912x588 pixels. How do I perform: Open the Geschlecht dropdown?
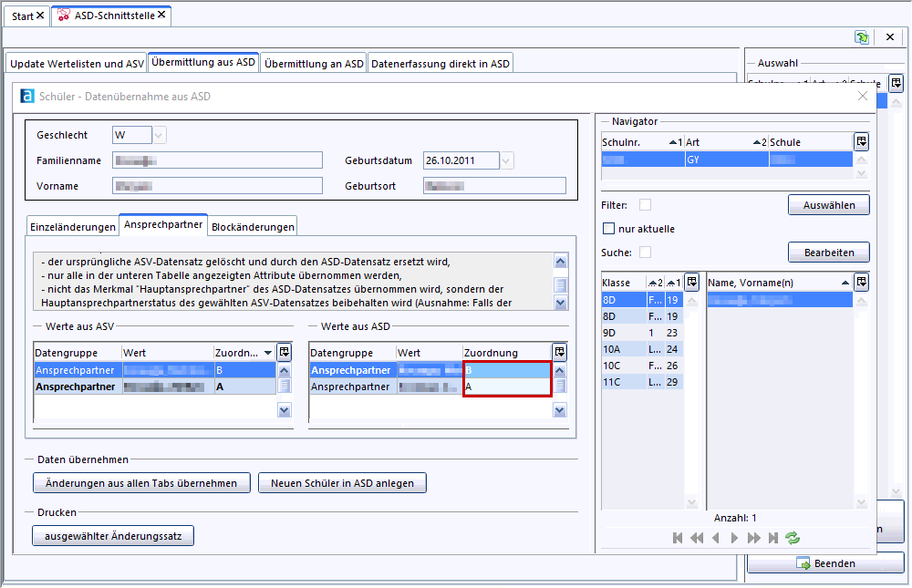click(x=159, y=135)
